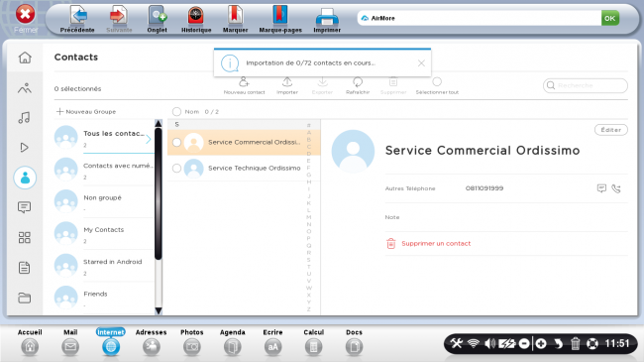The height and width of the screenshot is (362, 644).
Task: Open the AirMore home sidebar icon
Action: click(25, 58)
